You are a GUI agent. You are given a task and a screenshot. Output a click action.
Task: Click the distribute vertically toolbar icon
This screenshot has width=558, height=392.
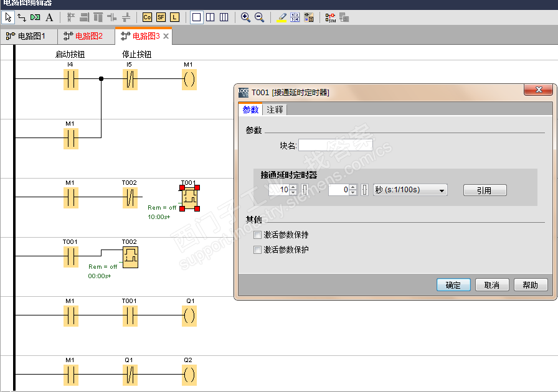point(126,17)
